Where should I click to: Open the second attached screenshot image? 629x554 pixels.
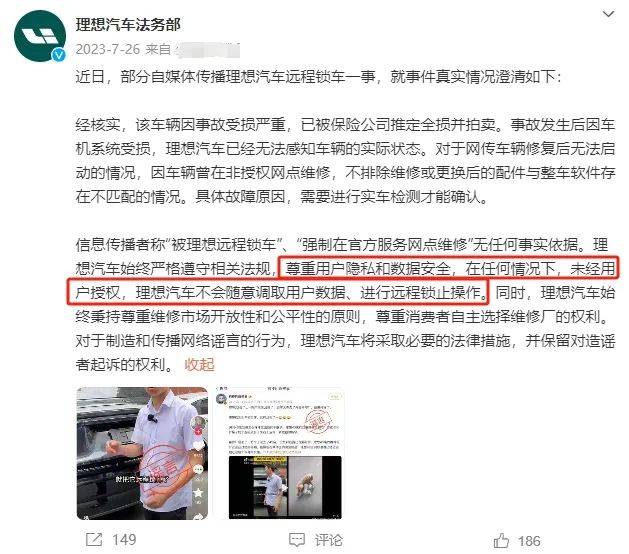point(280,453)
